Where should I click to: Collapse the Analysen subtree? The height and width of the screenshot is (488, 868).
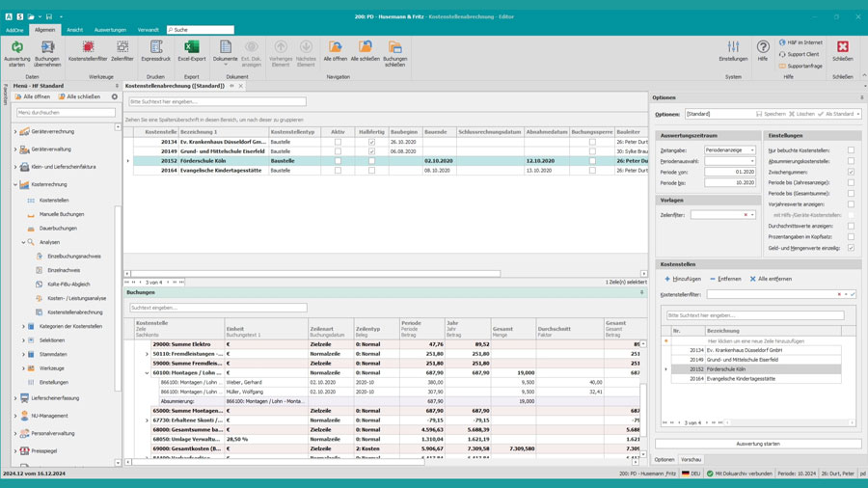click(x=23, y=242)
